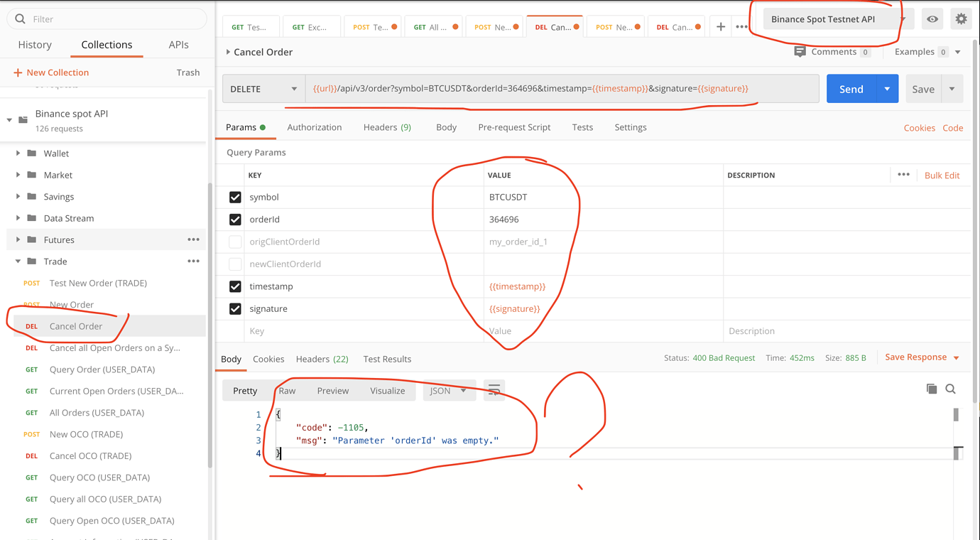Open the DELETE HTTP method dropdown
The width and height of the screenshot is (980, 540).
(263, 89)
